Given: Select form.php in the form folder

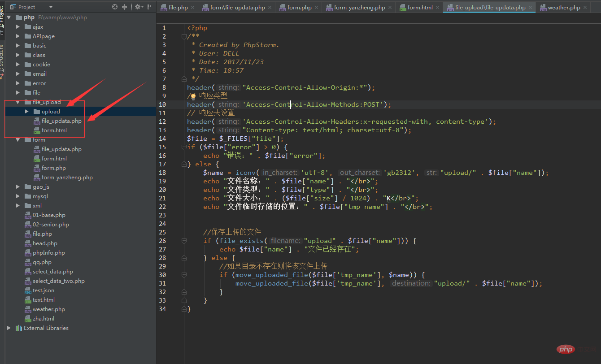Looking at the screenshot, I should pyautogui.click(x=49, y=168).
